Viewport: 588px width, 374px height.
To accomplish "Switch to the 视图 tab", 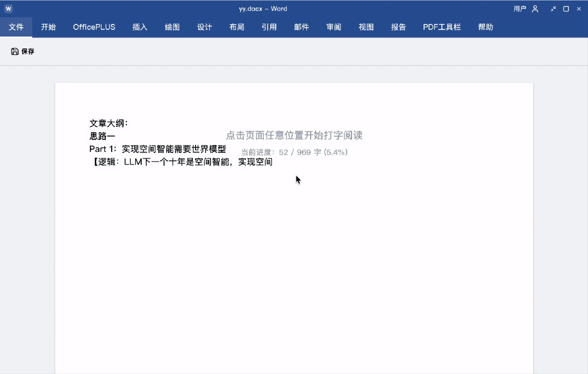I will (x=366, y=27).
